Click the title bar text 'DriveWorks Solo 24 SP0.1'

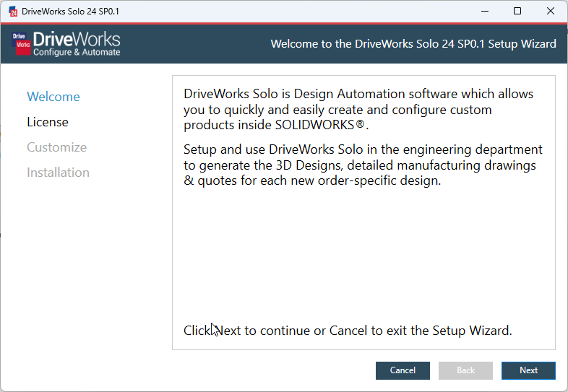[x=70, y=12]
